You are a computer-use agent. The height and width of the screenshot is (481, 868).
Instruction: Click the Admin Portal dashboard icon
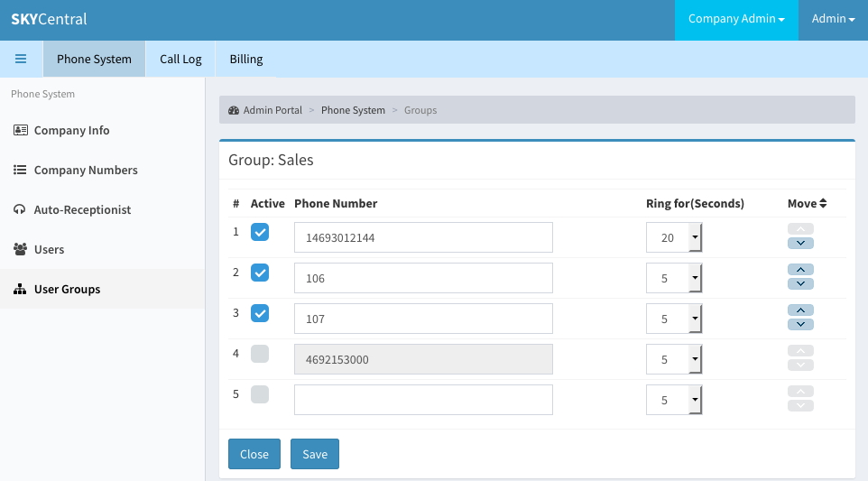(234, 110)
